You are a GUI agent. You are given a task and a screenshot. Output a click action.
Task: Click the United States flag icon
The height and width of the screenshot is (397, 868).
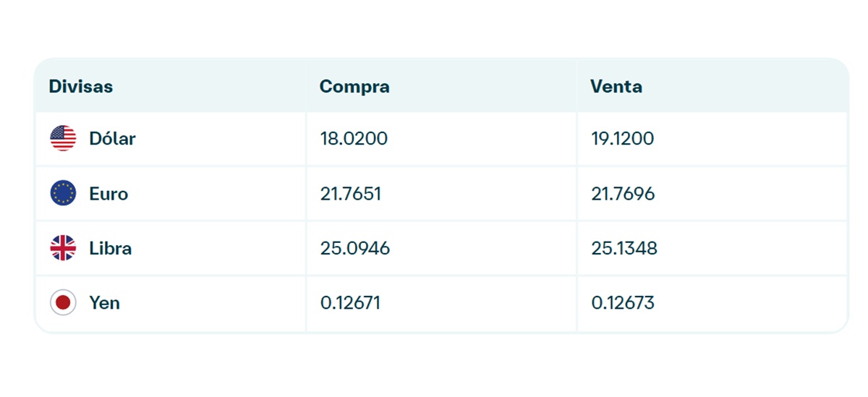pos(63,138)
